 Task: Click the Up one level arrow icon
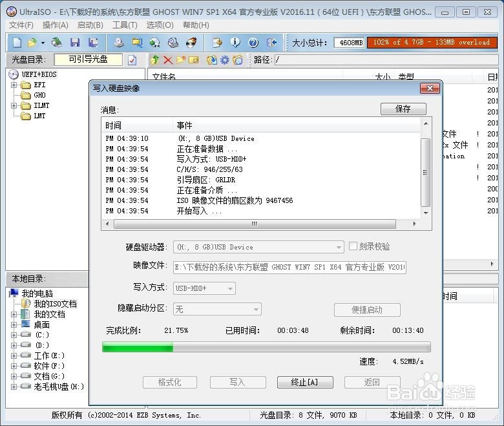click(155, 60)
